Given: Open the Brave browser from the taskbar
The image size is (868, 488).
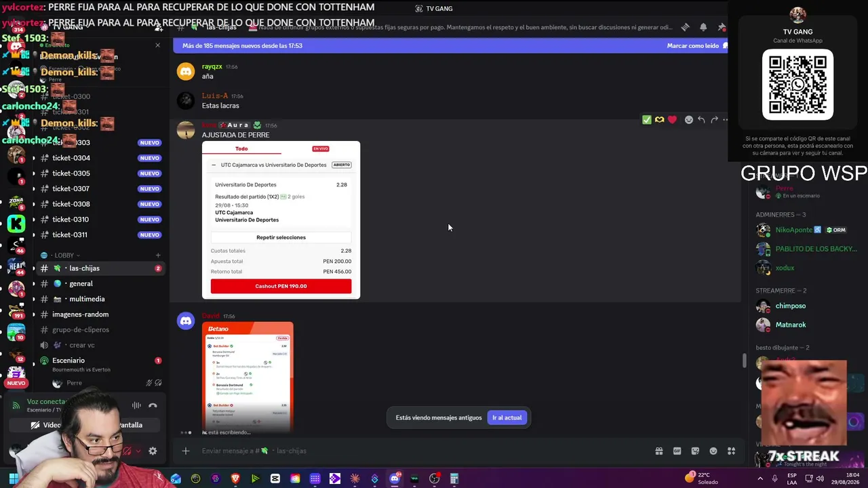Looking at the screenshot, I should click(235, 479).
